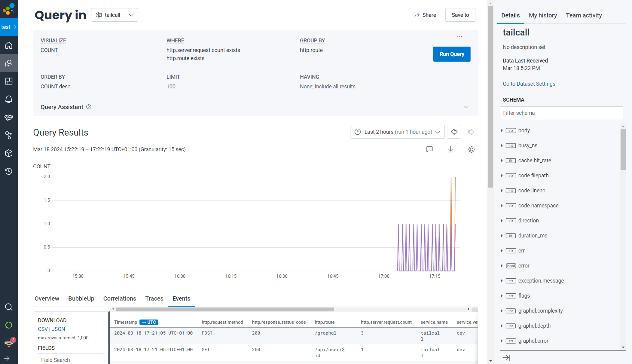The image size is (632, 364).
Task: Open Boards via the grid icon
Action: [9, 81]
